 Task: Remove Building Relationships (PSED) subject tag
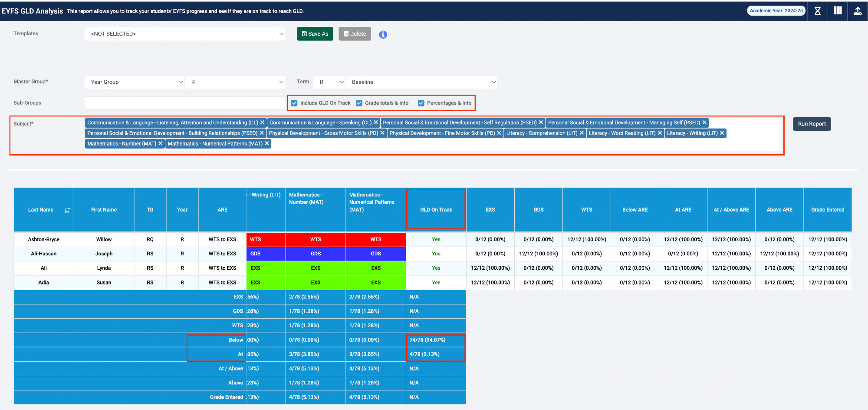click(x=262, y=133)
